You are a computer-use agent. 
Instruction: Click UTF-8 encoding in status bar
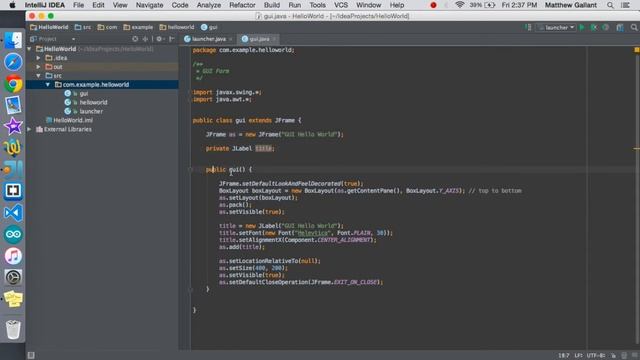pos(596,356)
